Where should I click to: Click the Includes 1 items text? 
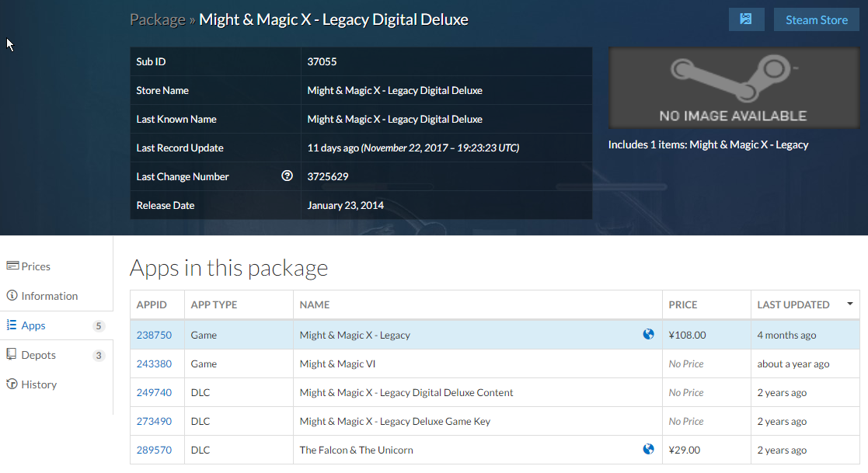click(x=708, y=145)
